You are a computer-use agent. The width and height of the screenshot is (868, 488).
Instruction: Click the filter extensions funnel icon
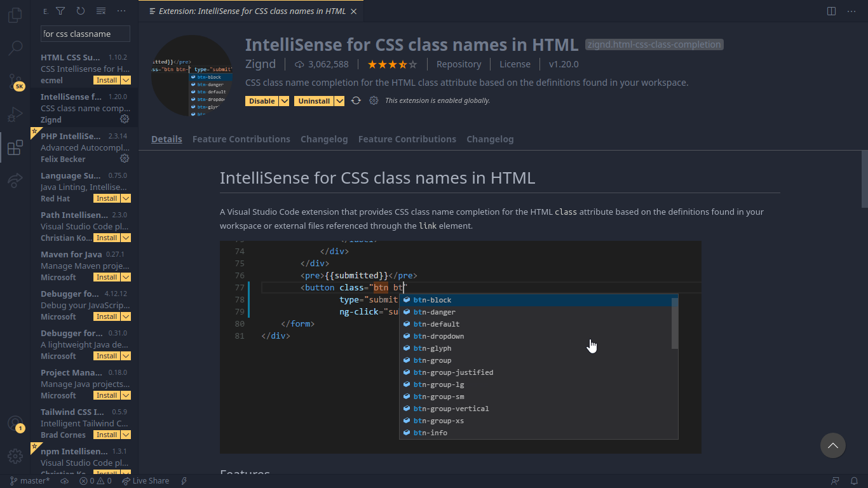[x=60, y=11]
